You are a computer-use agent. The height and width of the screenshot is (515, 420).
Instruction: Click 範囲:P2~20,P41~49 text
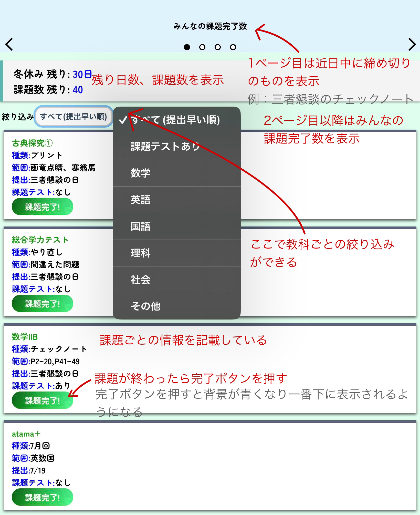pyautogui.click(x=46, y=361)
